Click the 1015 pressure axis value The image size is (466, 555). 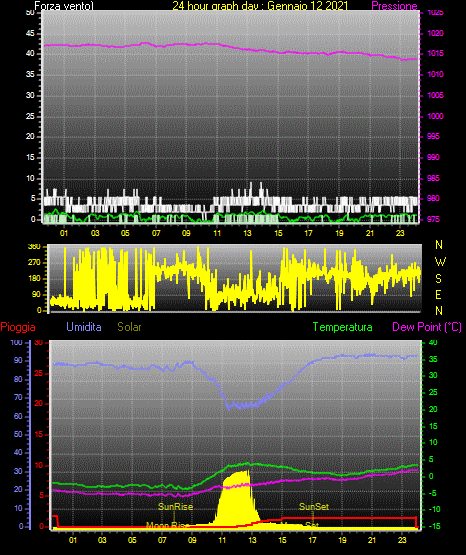(435, 53)
